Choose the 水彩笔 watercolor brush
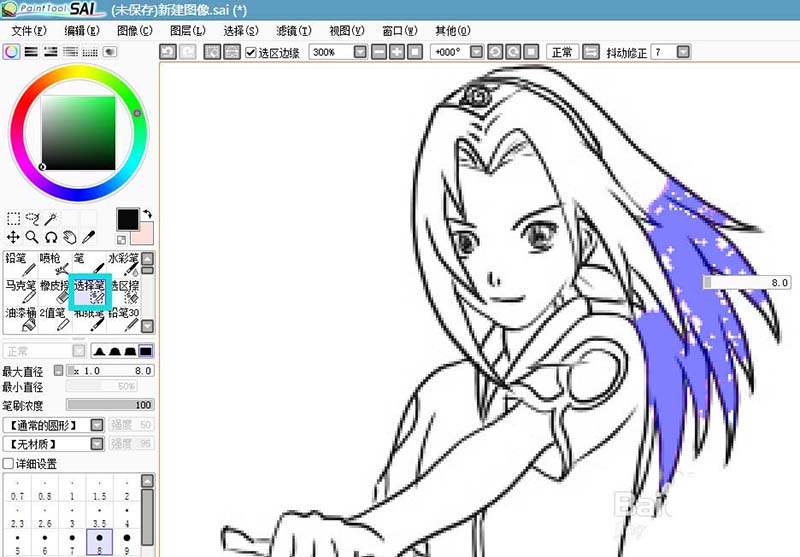Screen dimensions: 800x557 123,264
